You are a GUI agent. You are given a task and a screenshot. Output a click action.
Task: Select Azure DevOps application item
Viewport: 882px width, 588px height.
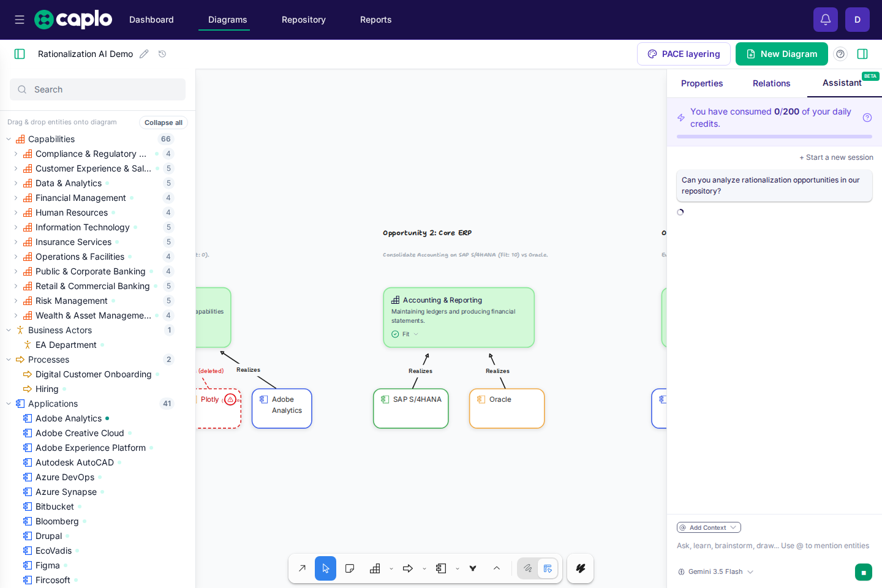(65, 477)
